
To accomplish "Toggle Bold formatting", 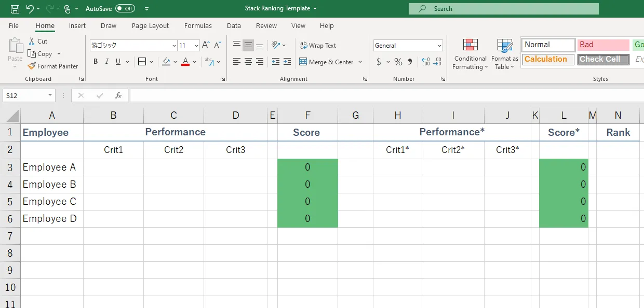I will (x=96, y=62).
